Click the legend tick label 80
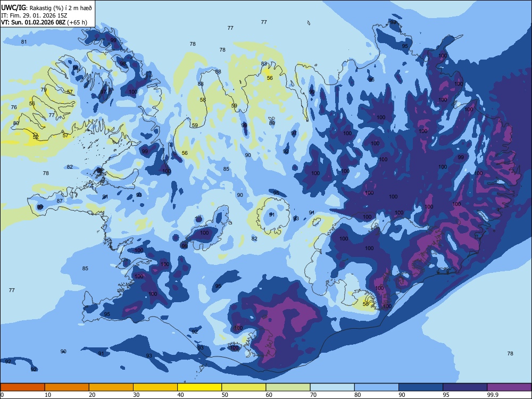The height and width of the screenshot is (399, 532). point(358,395)
